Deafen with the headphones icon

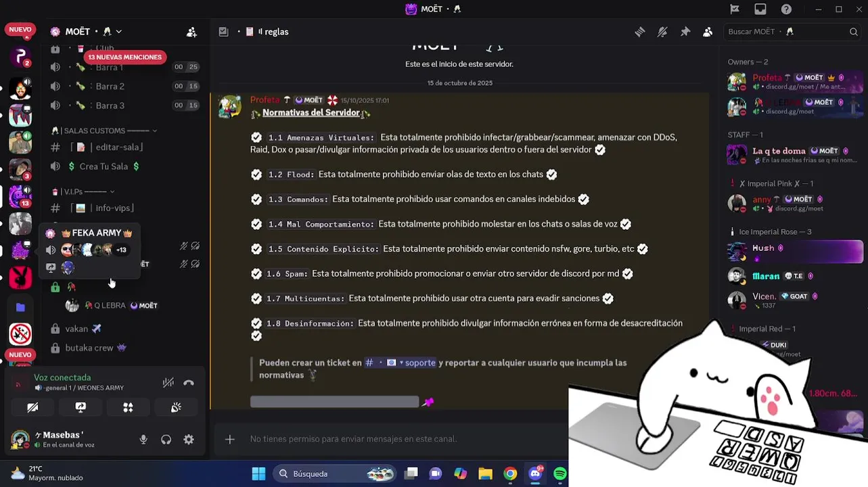(166, 440)
